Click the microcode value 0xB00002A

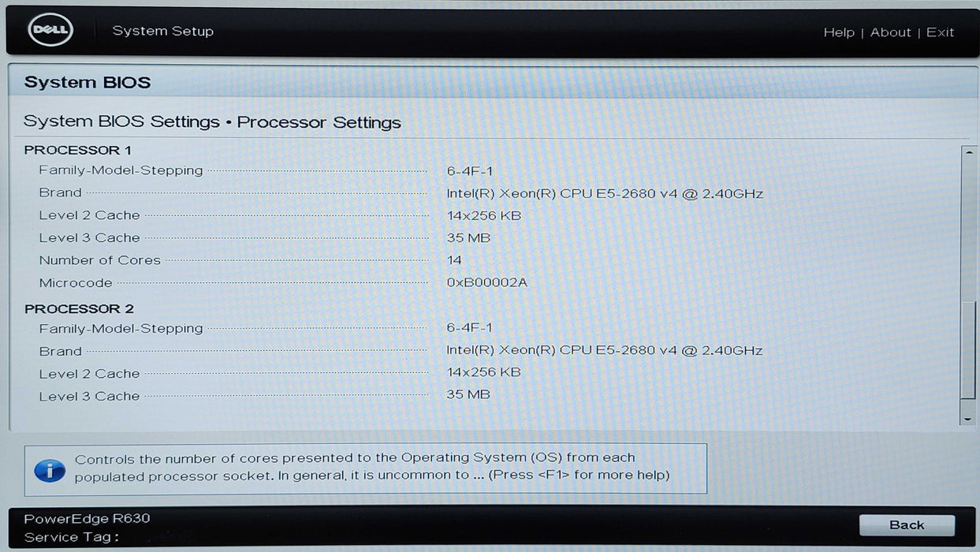[x=486, y=282]
